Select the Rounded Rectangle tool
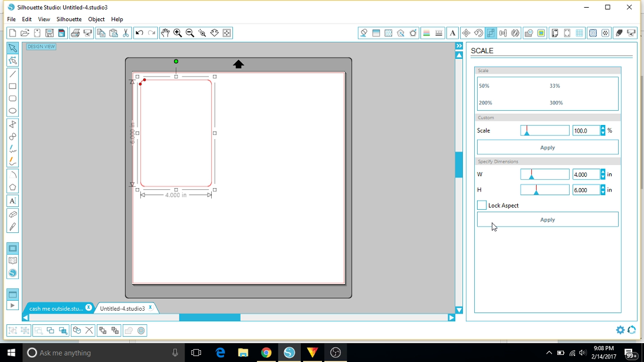This screenshot has width=644, height=362. tap(13, 98)
